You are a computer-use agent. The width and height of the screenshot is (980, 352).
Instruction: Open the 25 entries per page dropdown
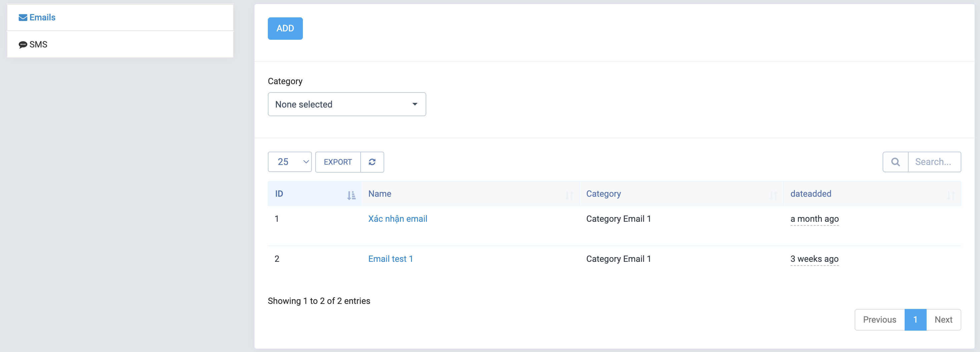[290, 162]
